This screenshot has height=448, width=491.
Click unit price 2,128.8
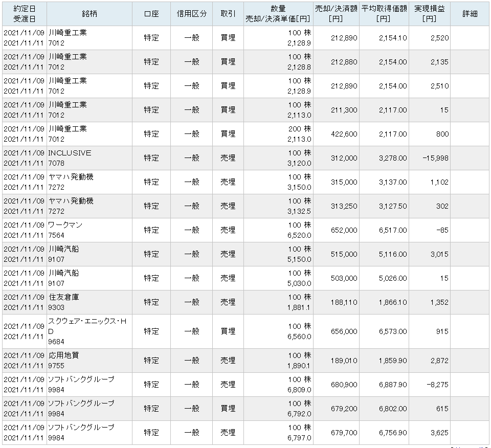299,68
